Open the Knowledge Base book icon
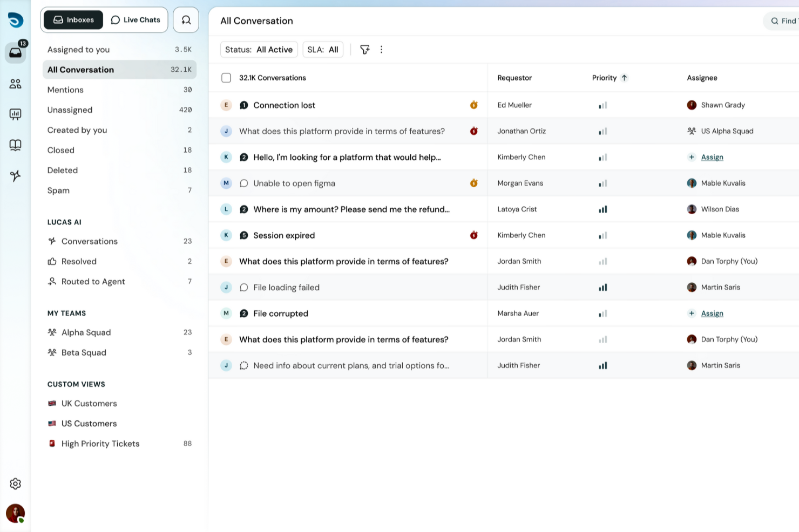Screen dimensions: 799x532 point(16,145)
